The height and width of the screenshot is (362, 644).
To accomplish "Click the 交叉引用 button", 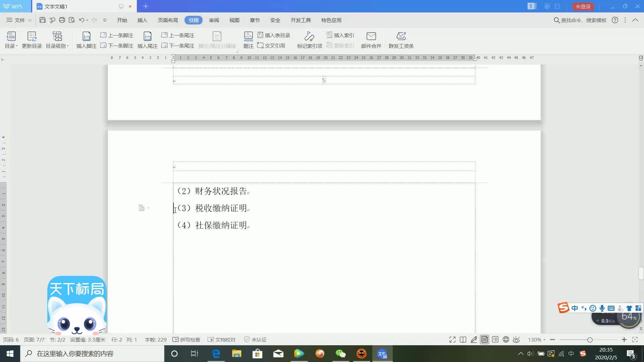I will point(271,46).
